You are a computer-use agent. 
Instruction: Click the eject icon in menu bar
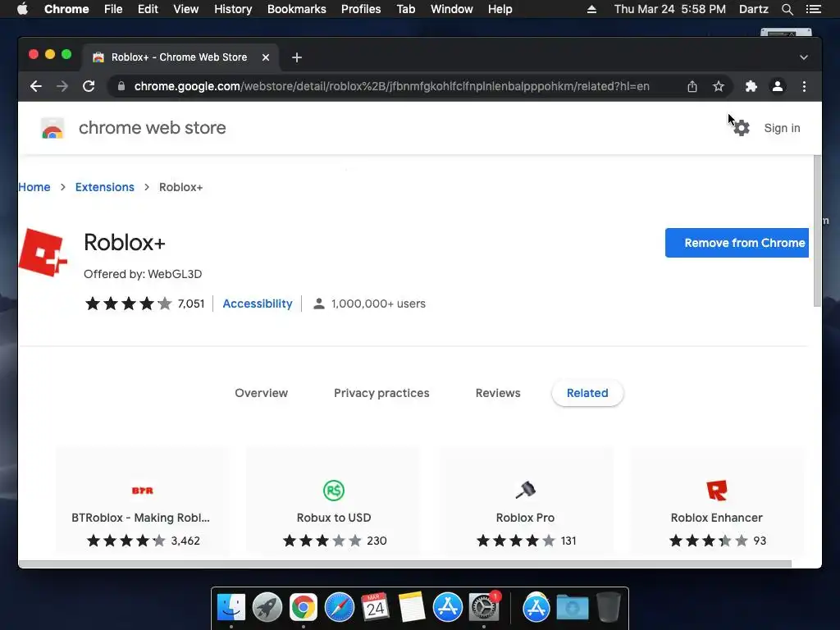pos(591,9)
